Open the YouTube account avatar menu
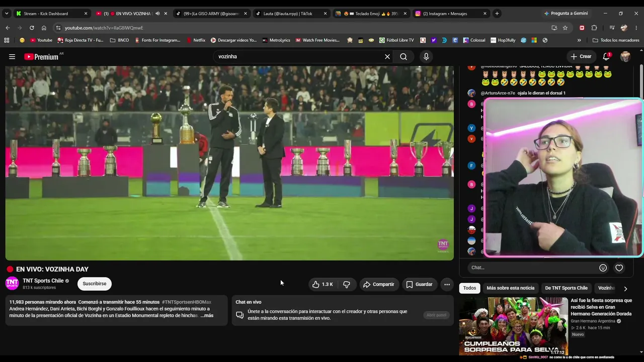Screen dimensions: 644x362 pos(625,57)
